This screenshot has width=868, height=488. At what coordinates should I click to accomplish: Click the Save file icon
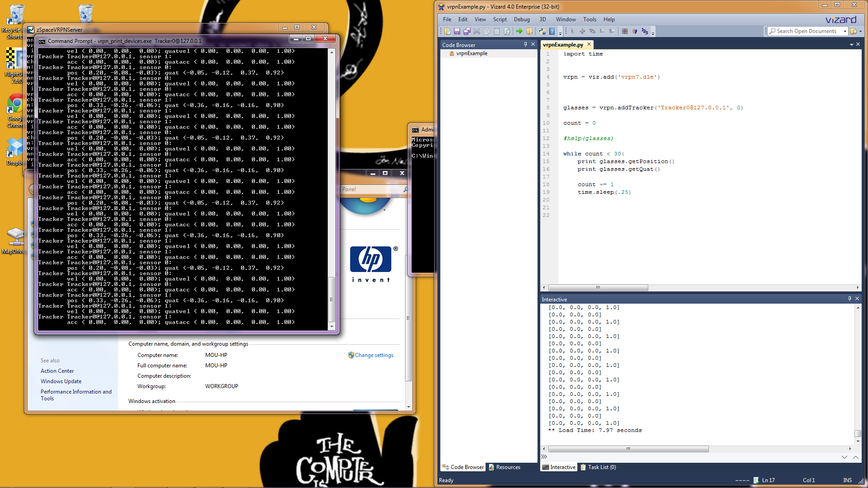pos(457,31)
